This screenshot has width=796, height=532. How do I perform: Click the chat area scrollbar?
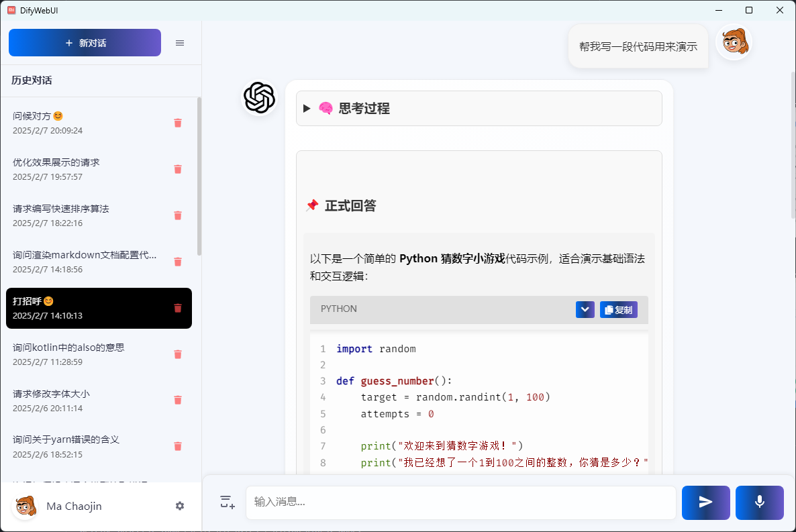793,145
